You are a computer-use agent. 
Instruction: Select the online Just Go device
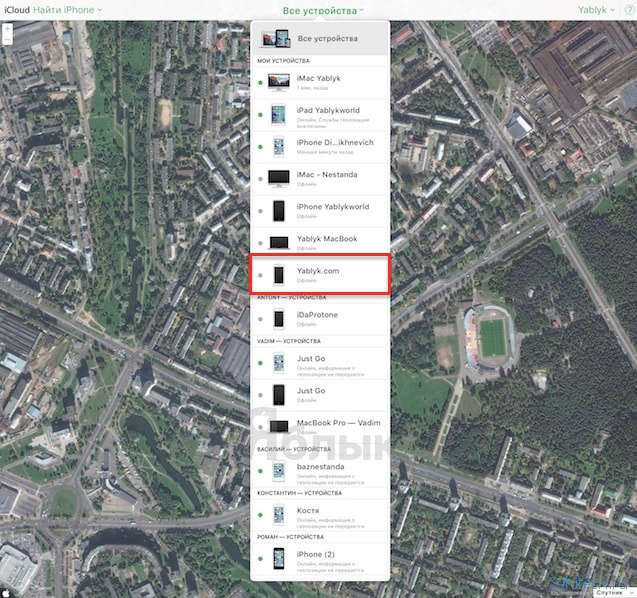320,363
